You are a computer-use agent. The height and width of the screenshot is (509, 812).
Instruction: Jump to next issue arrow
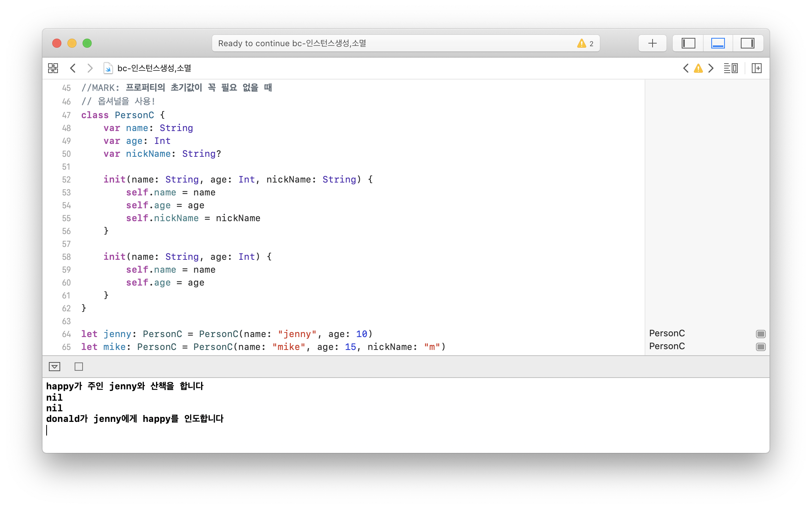pyautogui.click(x=711, y=68)
